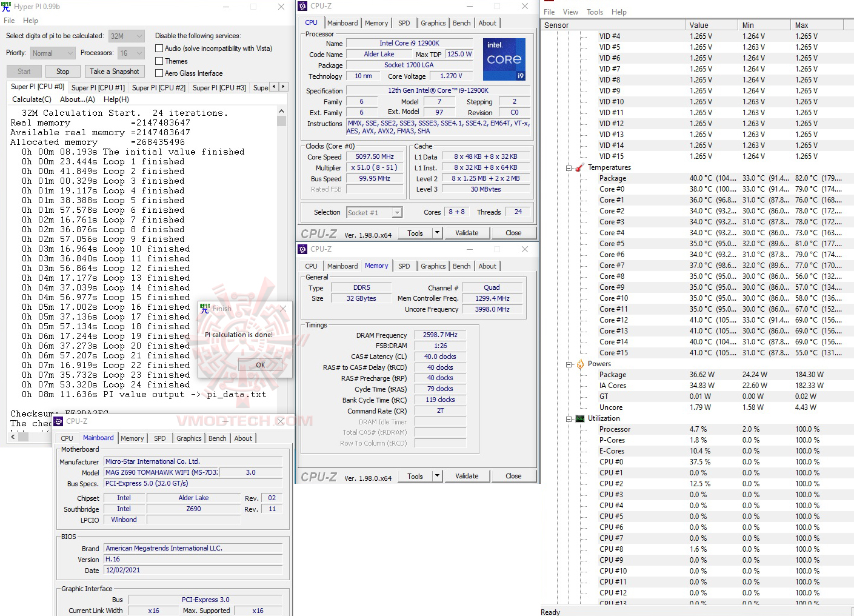Viewport: 854px width, 616px height.
Task: Open the HWMonitor View menu
Action: (570, 12)
